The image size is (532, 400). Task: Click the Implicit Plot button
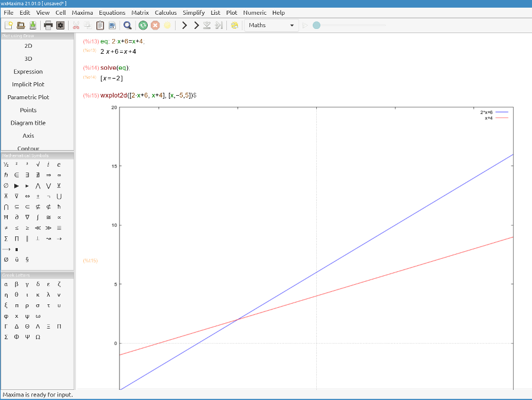tap(28, 84)
